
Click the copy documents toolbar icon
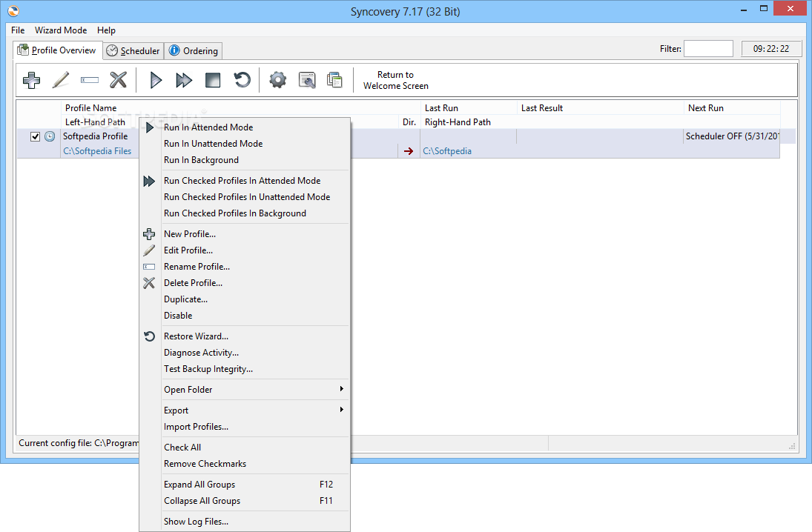(334, 80)
